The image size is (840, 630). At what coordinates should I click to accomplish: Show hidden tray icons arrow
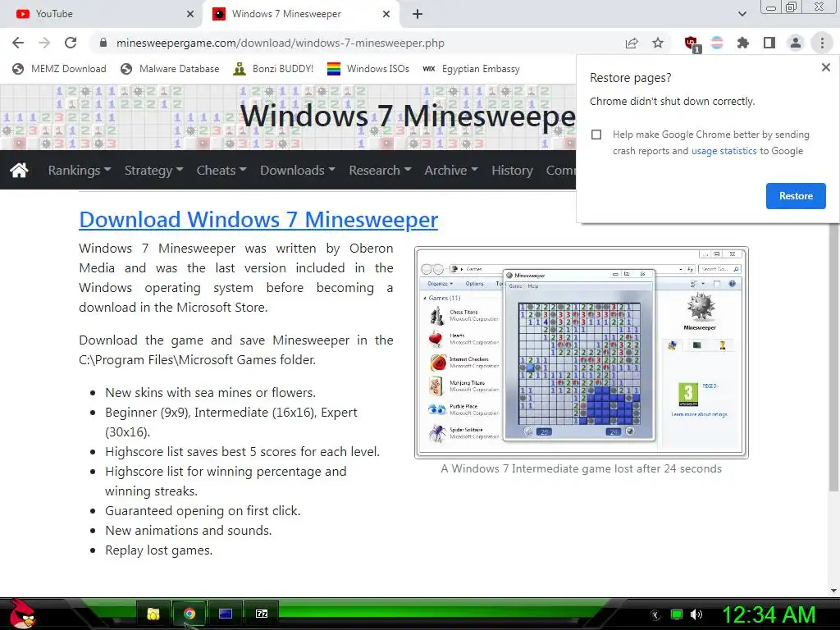click(x=655, y=615)
